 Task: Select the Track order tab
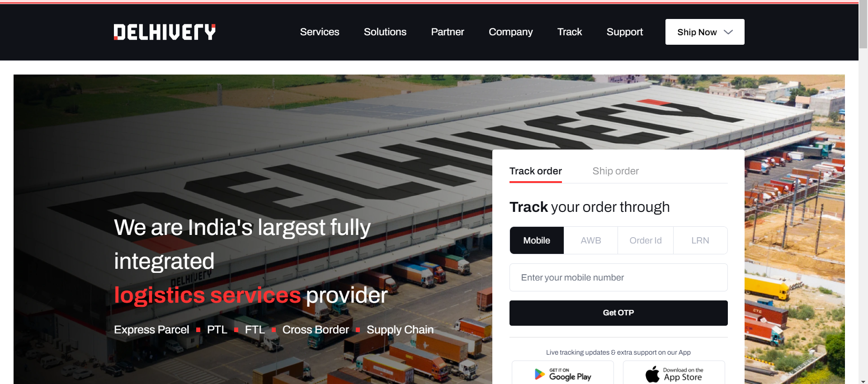pyautogui.click(x=536, y=171)
